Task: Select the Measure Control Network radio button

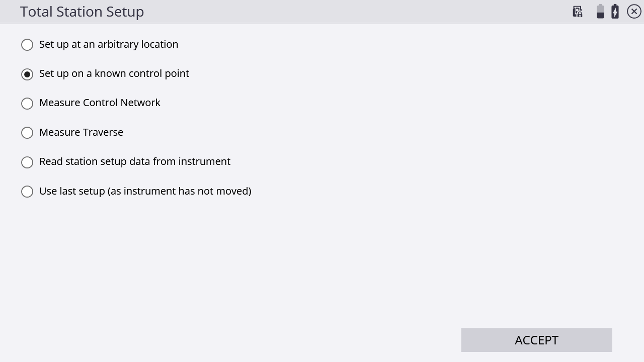Action: tap(27, 104)
